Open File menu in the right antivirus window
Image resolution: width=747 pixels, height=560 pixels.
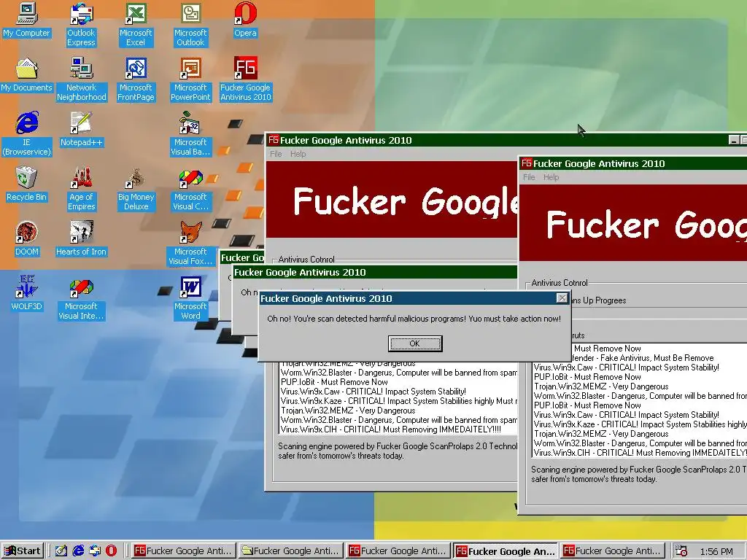[529, 177]
